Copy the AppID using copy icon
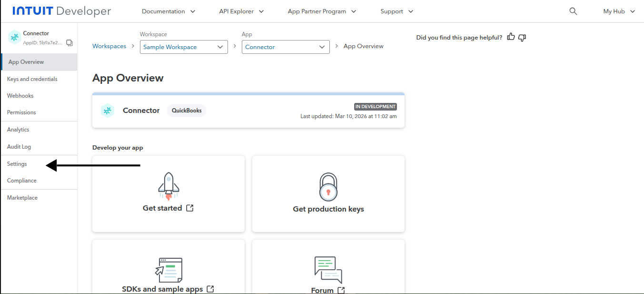This screenshot has height=294, width=644. pos(69,43)
